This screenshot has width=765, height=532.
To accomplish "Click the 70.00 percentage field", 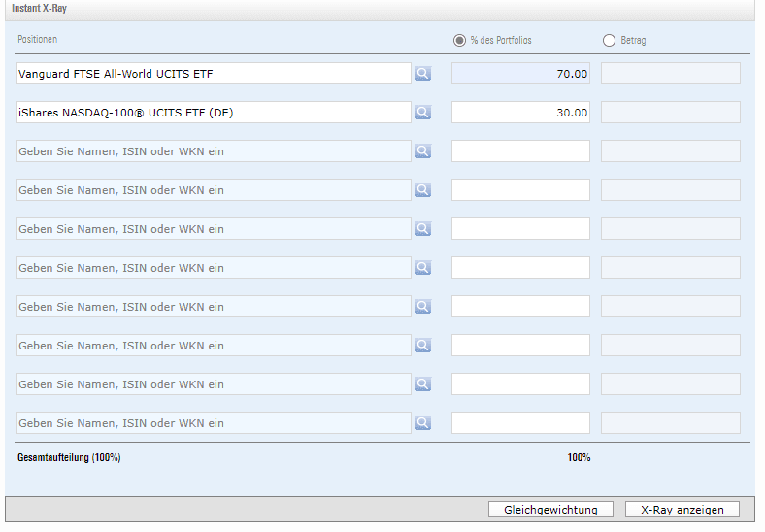I will 520,74.
